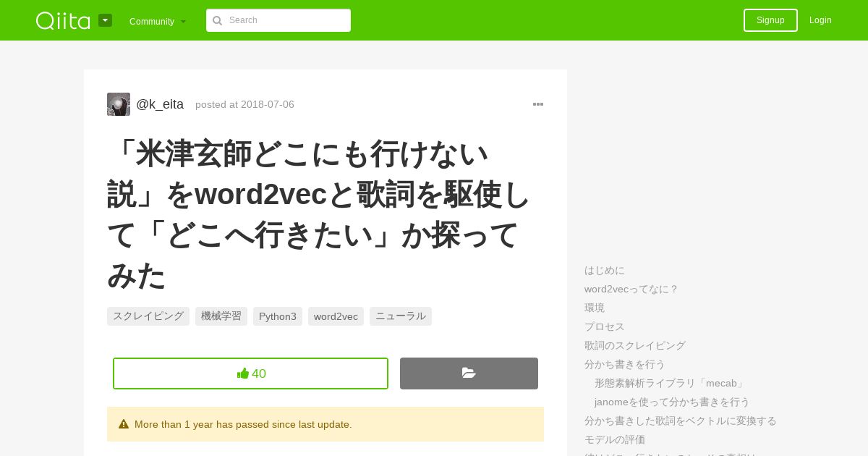Open the article's three-dot options menu
The height and width of the screenshot is (456, 868).
tap(538, 104)
